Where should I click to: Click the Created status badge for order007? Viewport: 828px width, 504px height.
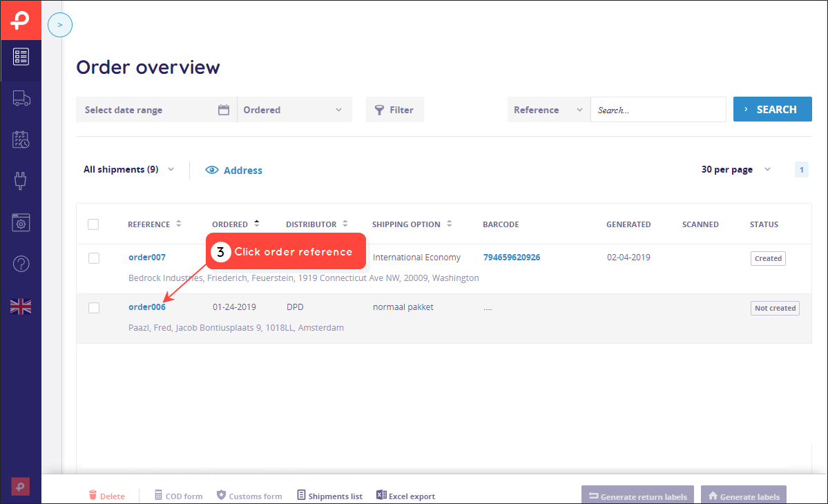coord(768,259)
